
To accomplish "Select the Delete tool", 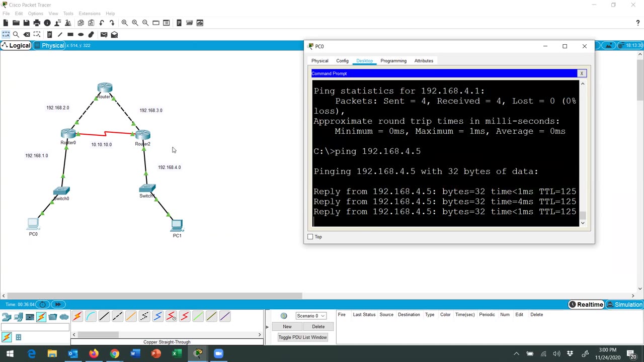I will coord(27,35).
